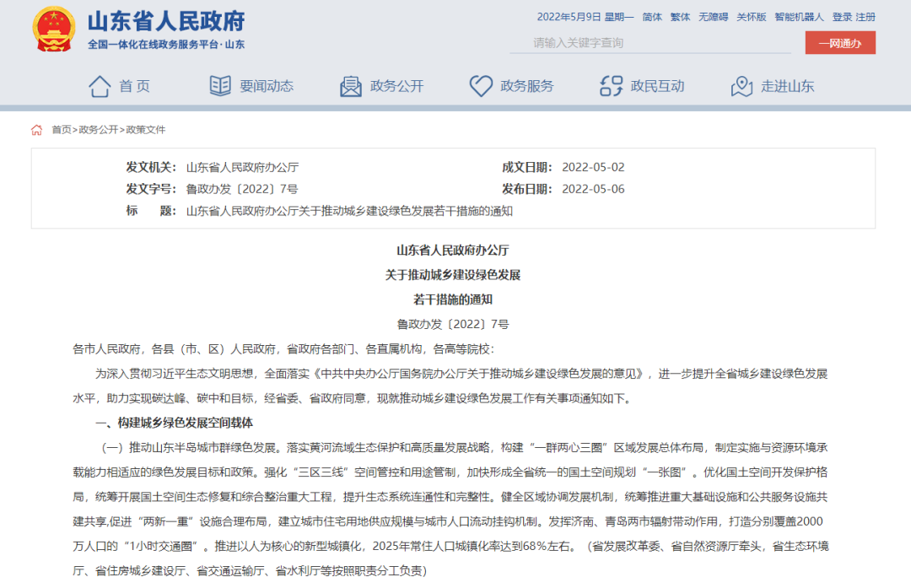This screenshot has height=588, width=911.
Task: Click the 发文机关 label
Action: [151, 167]
